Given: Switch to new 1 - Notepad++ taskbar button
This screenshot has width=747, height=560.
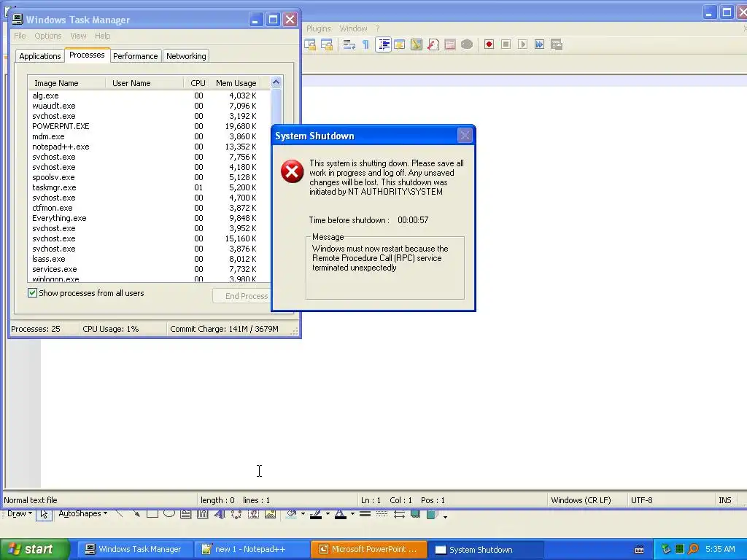Looking at the screenshot, I should 251,550.
